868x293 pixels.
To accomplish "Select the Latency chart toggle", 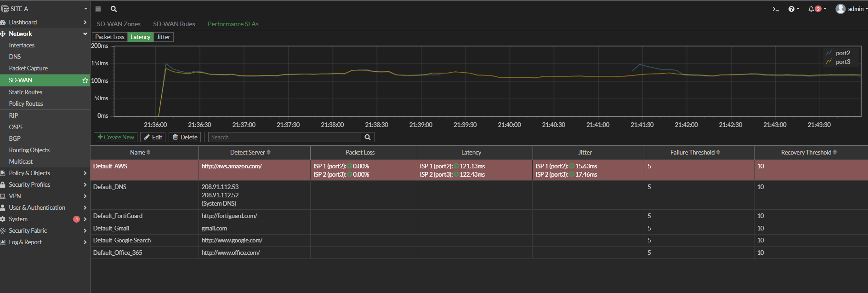I will tap(140, 37).
